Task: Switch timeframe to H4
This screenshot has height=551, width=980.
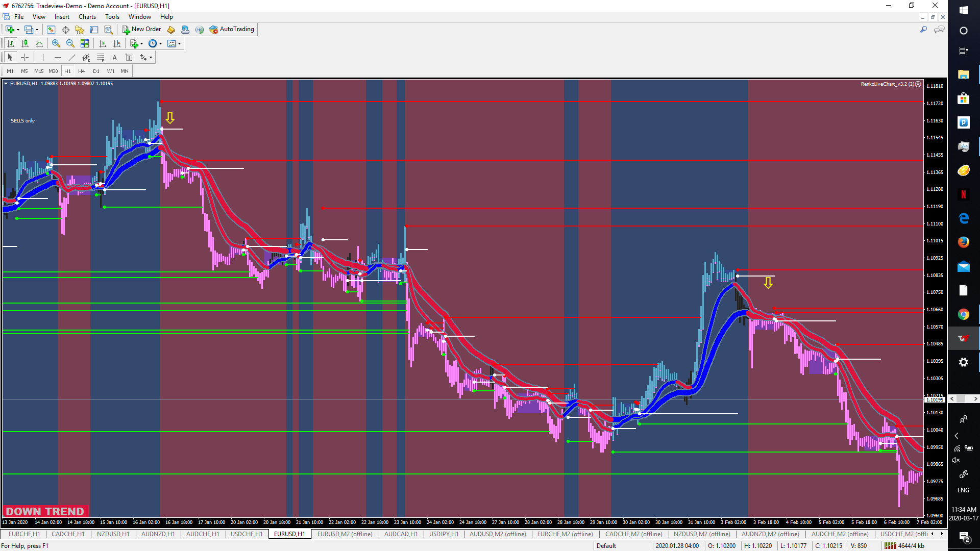Action: tap(82, 71)
